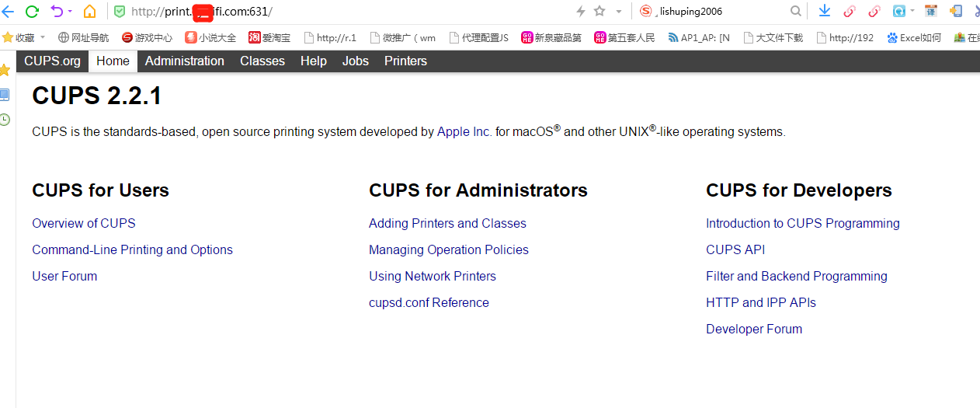Open Using Network Printers link
Image resolution: width=980 pixels, height=408 pixels.
pos(433,276)
